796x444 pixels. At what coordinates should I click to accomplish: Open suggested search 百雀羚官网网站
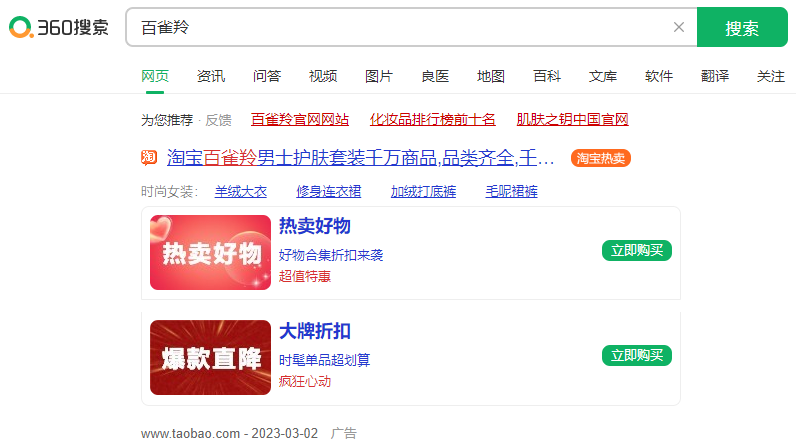pyautogui.click(x=300, y=120)
